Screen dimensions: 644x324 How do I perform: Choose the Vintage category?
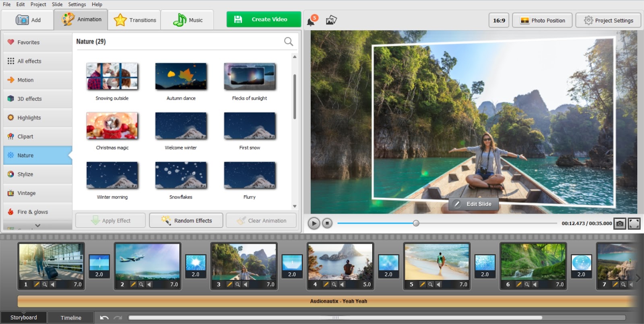[37, 193]
